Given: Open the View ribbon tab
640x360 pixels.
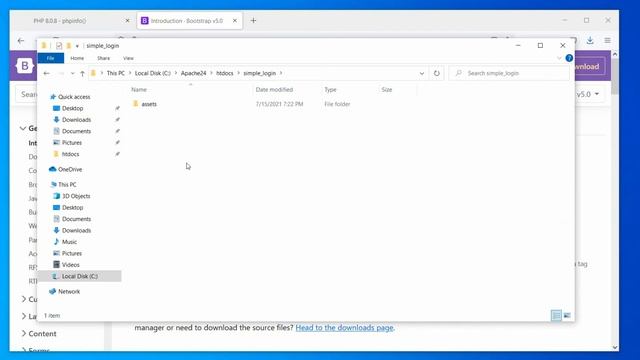Looking at the screenshot, I should (x=128, y=58).
